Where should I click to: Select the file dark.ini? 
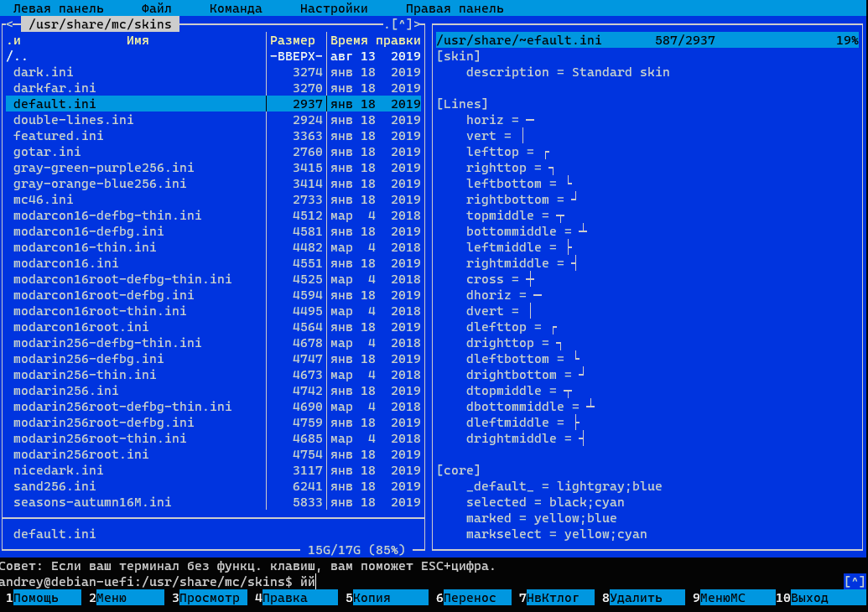pyautogui.click(x=39, y=72)
